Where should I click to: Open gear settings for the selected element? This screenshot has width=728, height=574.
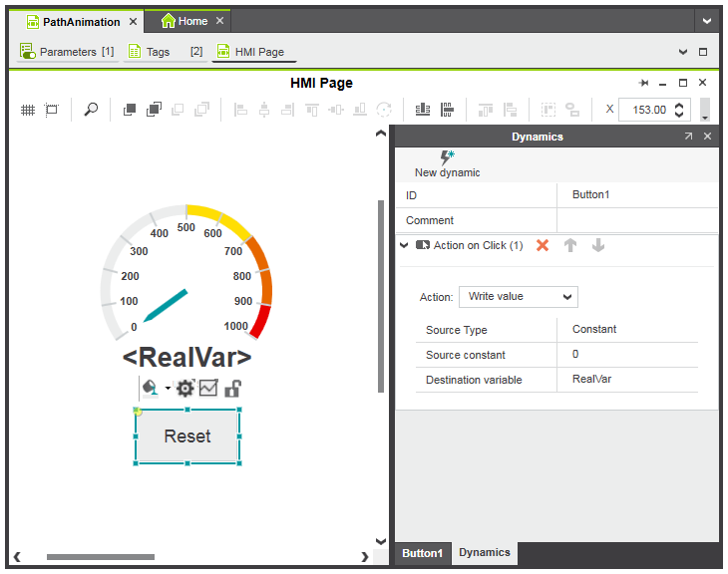point(184,389)
